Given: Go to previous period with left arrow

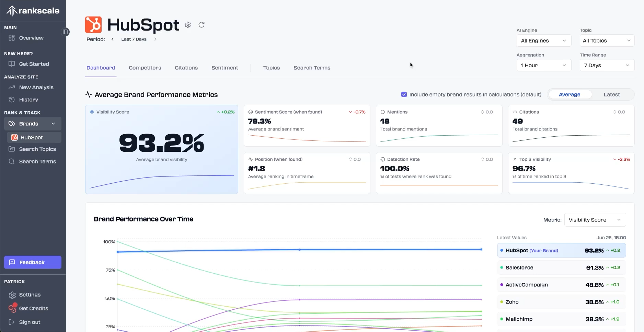Looking at the screenshot, I should pyautogui.click(x=112, y=39).
